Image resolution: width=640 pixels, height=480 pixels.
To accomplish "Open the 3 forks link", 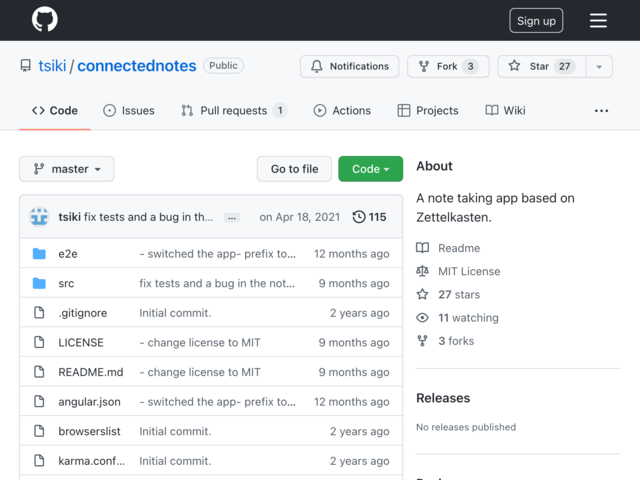I will click(456, 341).
